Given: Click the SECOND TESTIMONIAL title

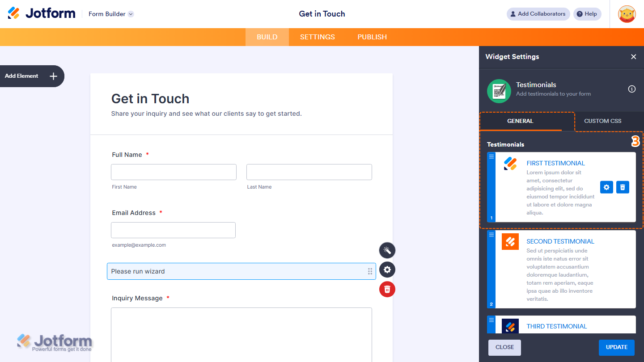Looking at the screenshot, I should coord(560,241).
